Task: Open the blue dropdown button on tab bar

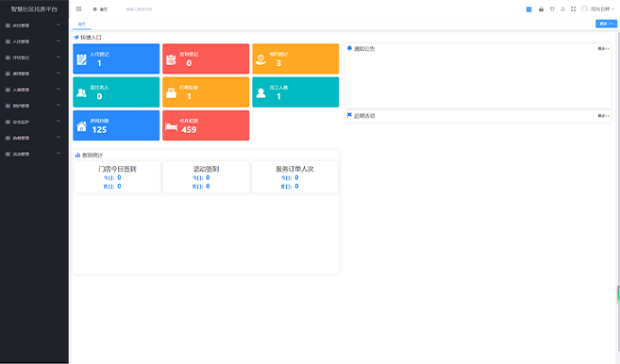Action: (606, 24)
